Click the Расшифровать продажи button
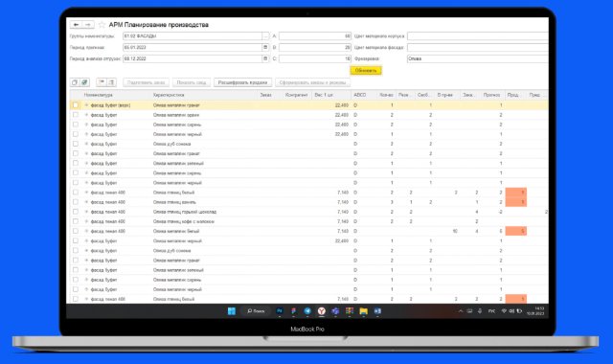613x364 pixels. [x=242, y=82]
